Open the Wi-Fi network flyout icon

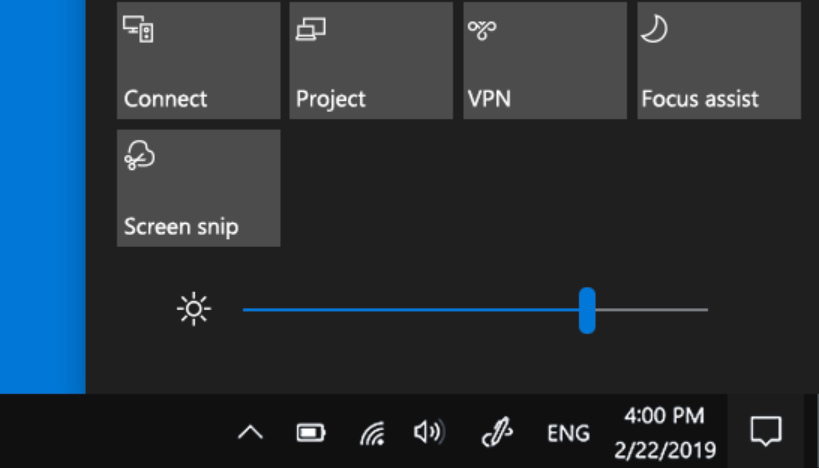[x=372, y=433]
